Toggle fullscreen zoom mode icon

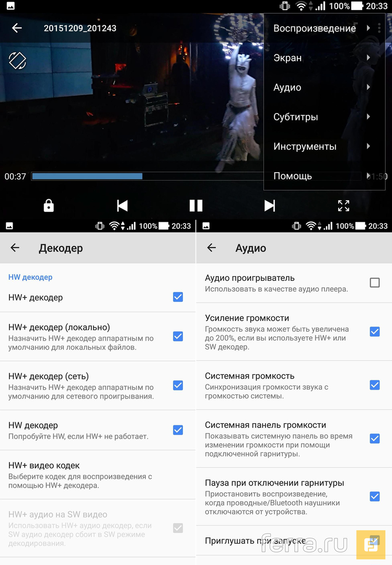coord(343,206)
